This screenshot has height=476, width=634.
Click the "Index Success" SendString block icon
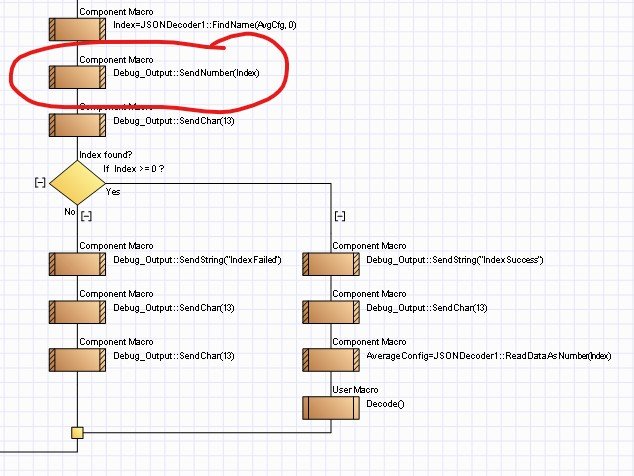pyautogui.click(x=331, y=262)
